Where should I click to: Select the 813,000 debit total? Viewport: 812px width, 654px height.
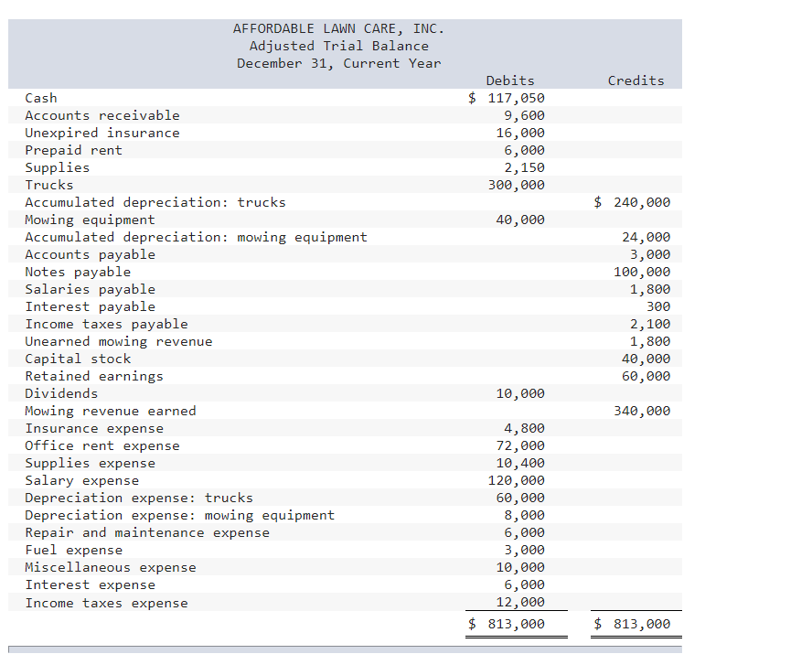517,624
